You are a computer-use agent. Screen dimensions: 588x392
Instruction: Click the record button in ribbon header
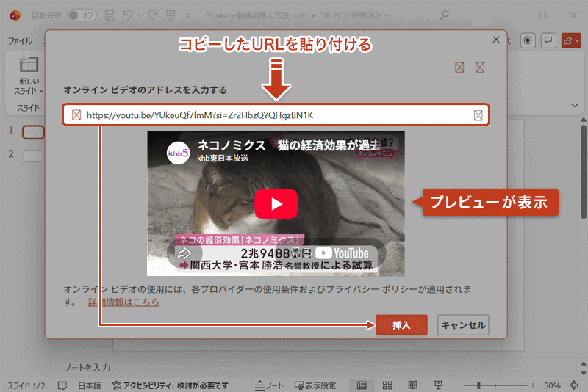(528, 40)
